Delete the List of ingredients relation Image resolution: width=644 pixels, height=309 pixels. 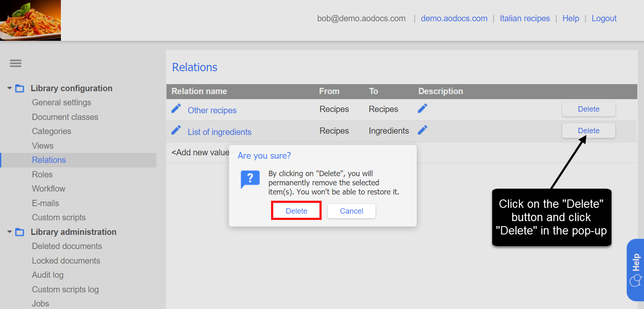(x=589, y=131)
